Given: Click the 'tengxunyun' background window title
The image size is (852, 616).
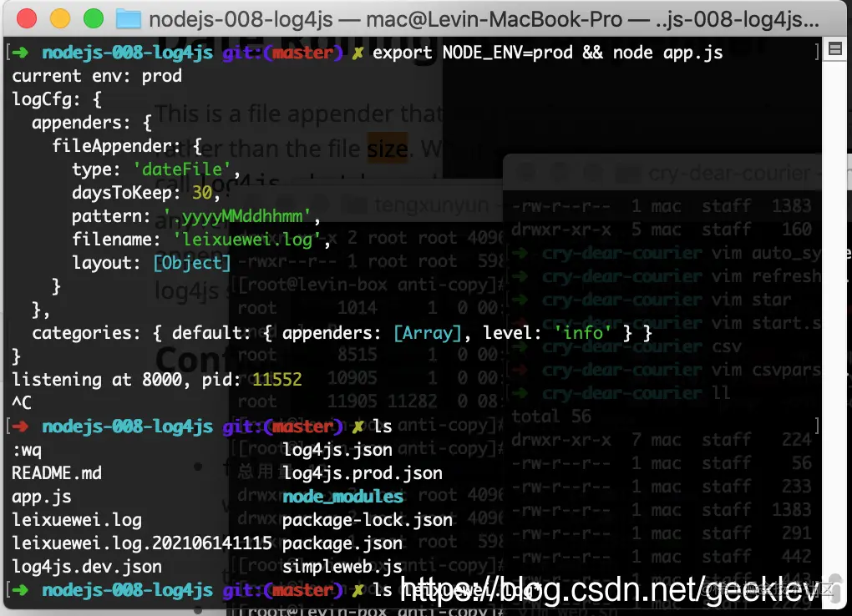Looking at the screenshot, I should coord(432,205).
